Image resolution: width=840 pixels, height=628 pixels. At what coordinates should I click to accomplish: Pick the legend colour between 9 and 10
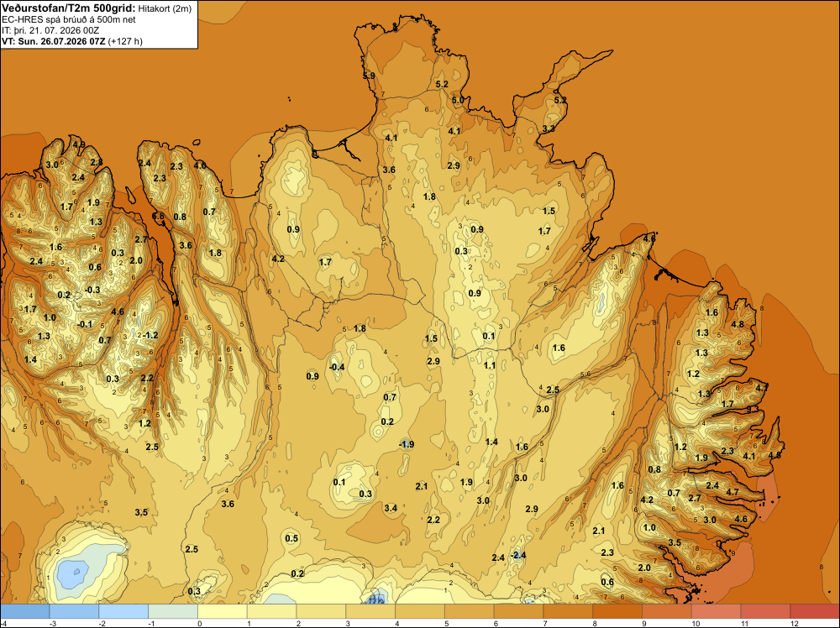tap(667, 611)
